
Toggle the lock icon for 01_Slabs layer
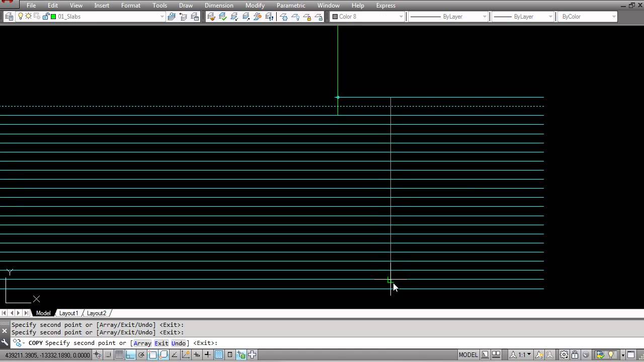(x=45, y=17)
